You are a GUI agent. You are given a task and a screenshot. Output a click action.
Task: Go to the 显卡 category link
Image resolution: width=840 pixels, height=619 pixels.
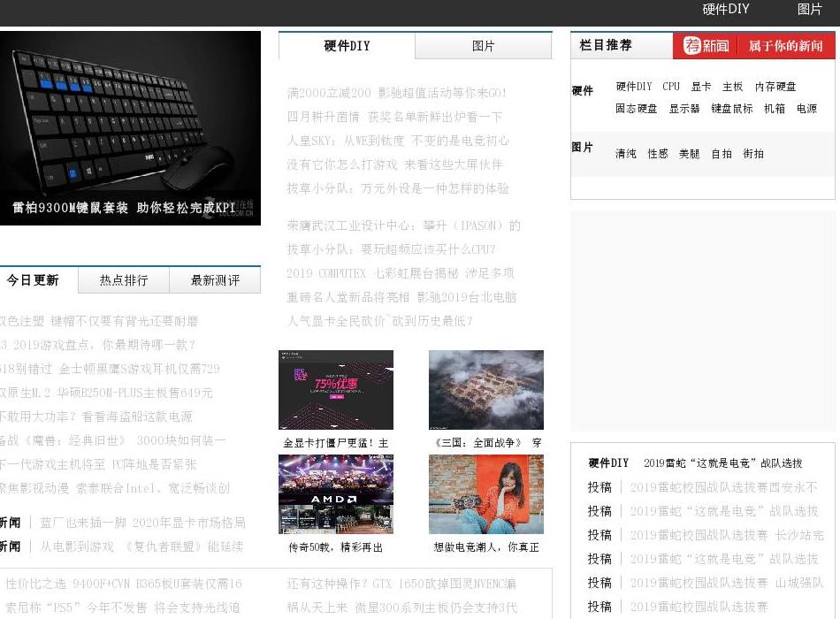click(700, 87)
